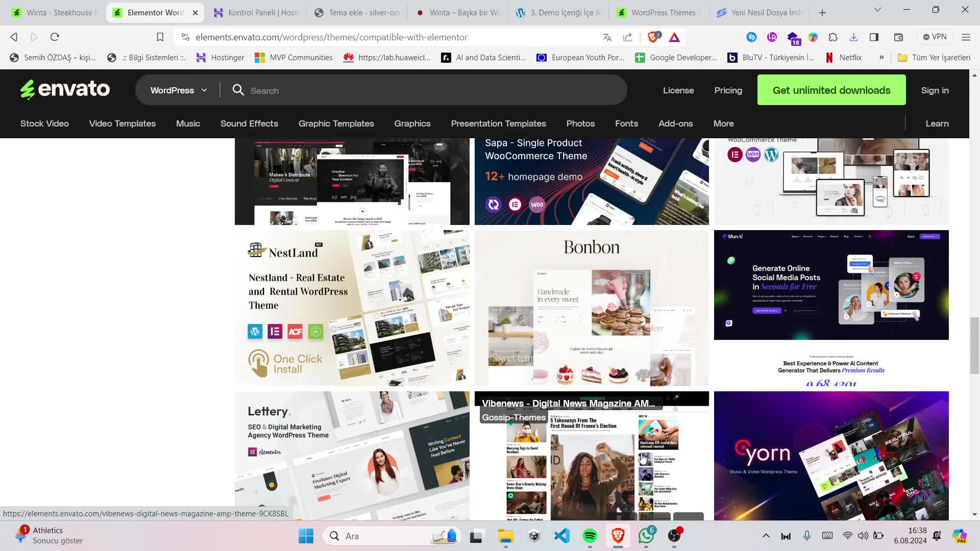980x551 pixels.
Task: Bookmark this page icon
Action: click(x=160, y=37)
